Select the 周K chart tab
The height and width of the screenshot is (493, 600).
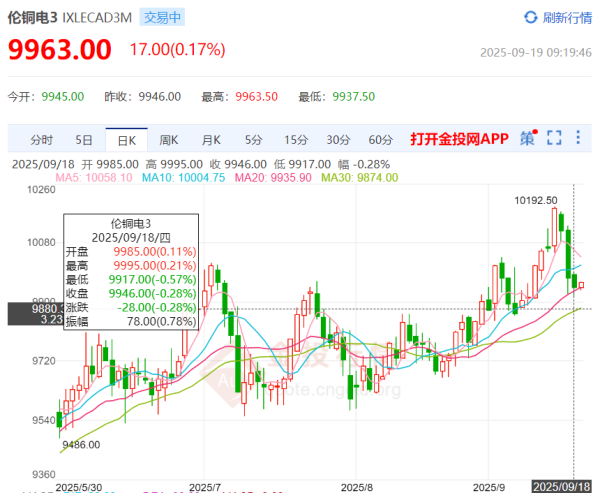coord(169,140)
